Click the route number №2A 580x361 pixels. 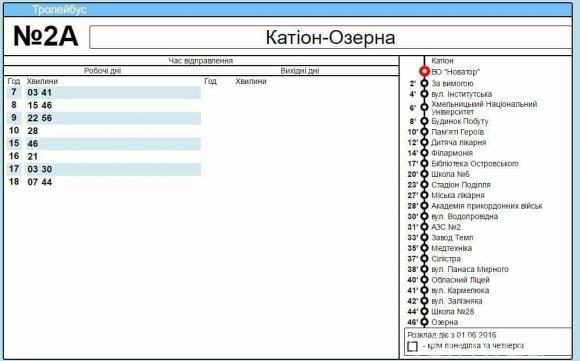tap(45, 36)
